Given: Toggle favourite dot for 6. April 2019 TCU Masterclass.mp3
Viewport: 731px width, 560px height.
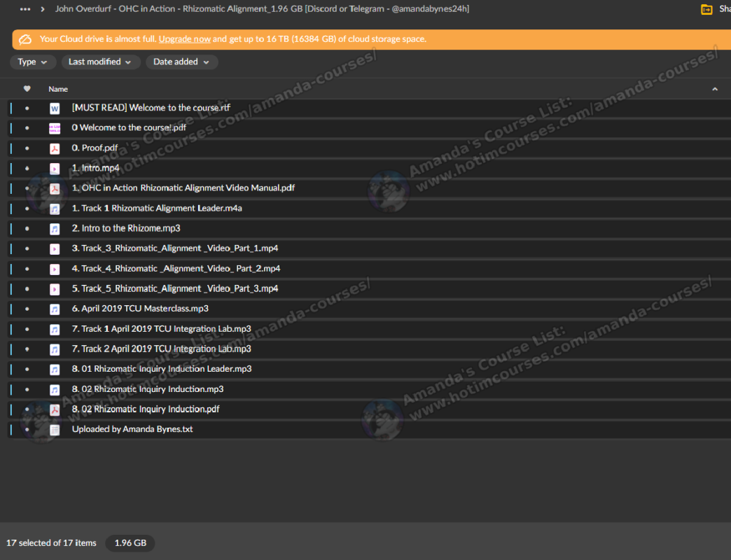Looking at the screenshot, I should pos(27,309).
